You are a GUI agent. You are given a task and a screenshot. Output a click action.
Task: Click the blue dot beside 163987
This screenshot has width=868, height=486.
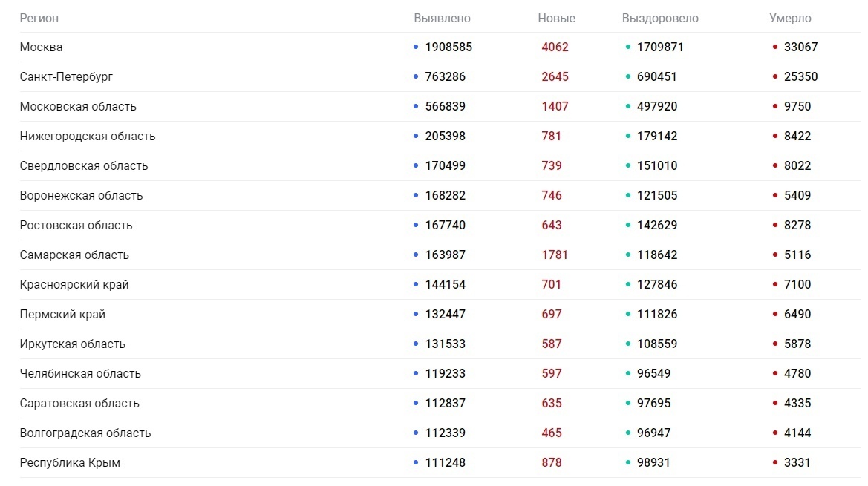[x=416, y=255]
